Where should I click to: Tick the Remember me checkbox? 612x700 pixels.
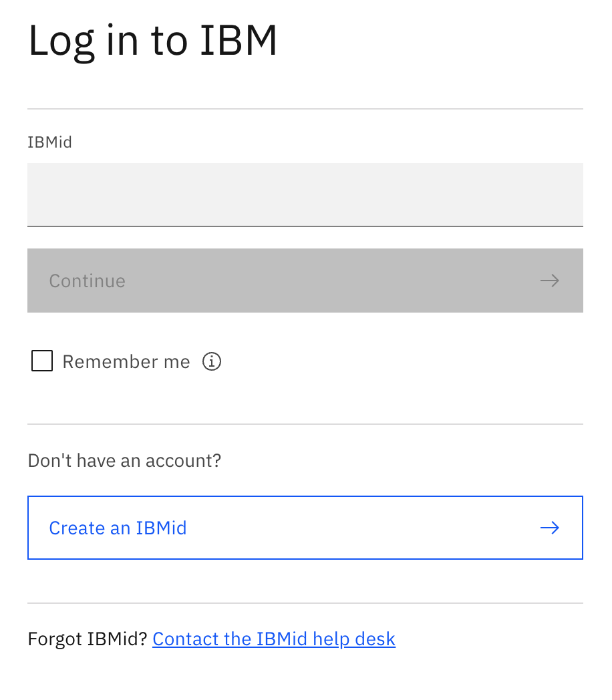click(42, 361)
